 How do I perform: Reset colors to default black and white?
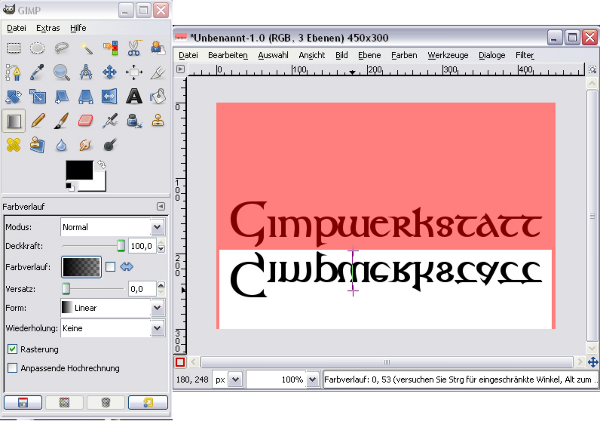(x=70, y=187)
